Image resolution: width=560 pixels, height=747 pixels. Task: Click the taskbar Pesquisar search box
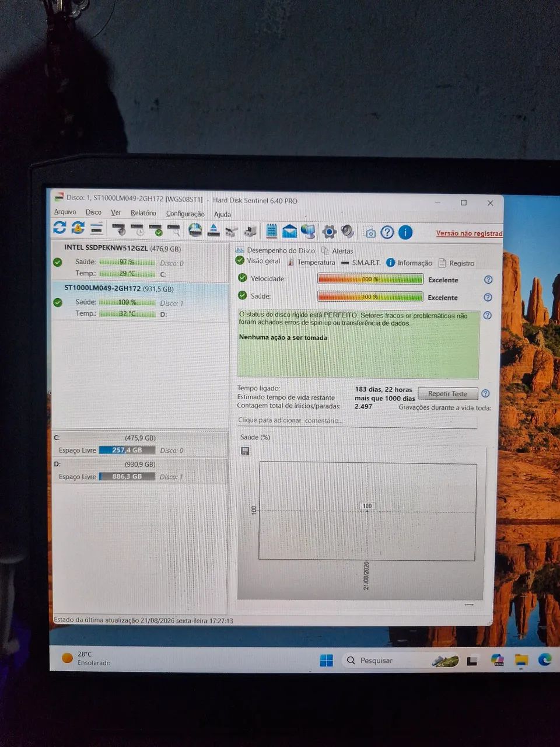[401, 660]
